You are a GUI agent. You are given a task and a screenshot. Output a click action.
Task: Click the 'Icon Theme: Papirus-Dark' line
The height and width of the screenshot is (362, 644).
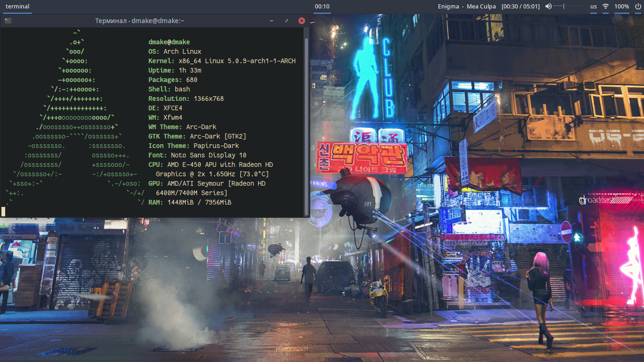[194, 146]
